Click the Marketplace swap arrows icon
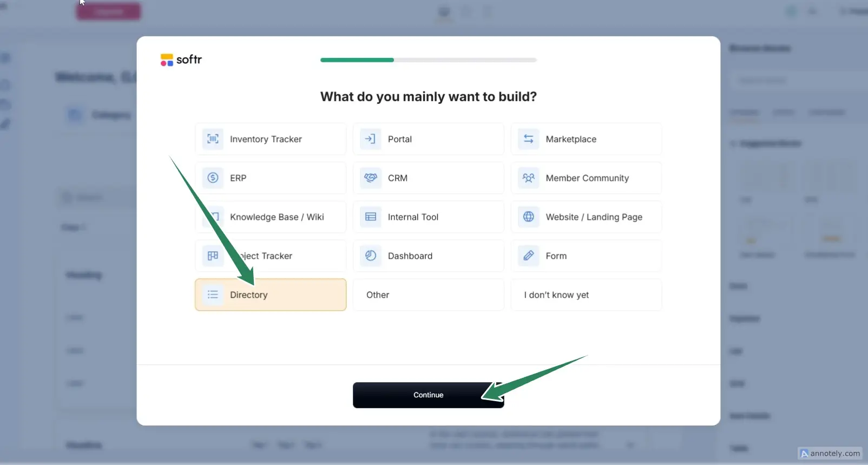 529,139
